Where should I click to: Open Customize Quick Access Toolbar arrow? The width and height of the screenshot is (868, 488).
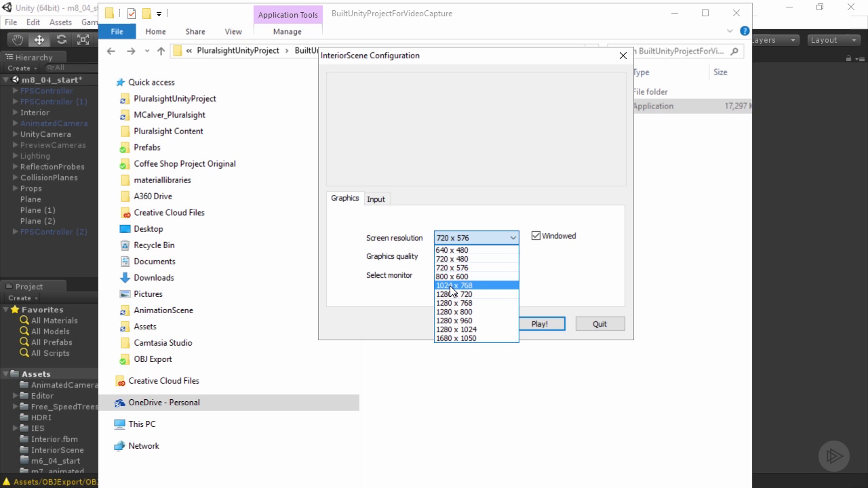pos(159,14)
